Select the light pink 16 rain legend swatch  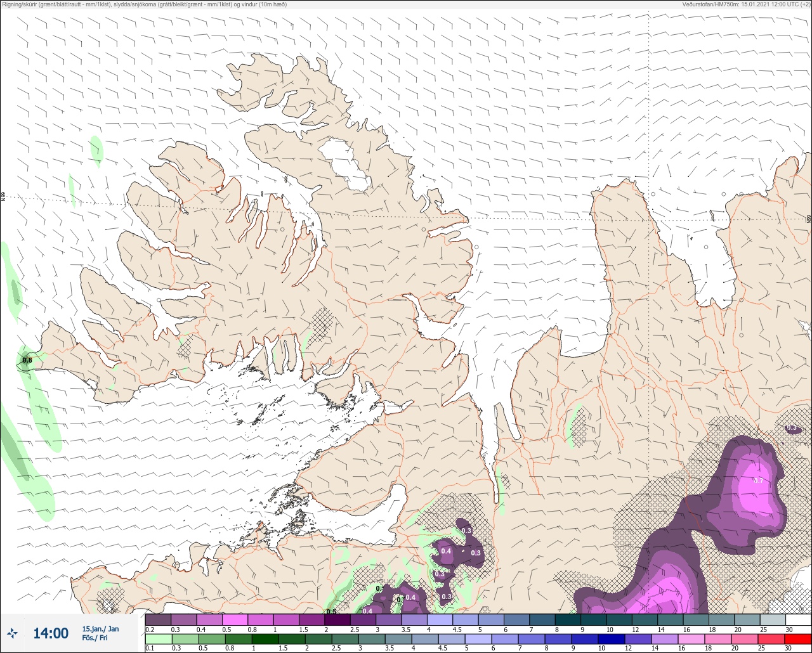[x=691, y=639]
